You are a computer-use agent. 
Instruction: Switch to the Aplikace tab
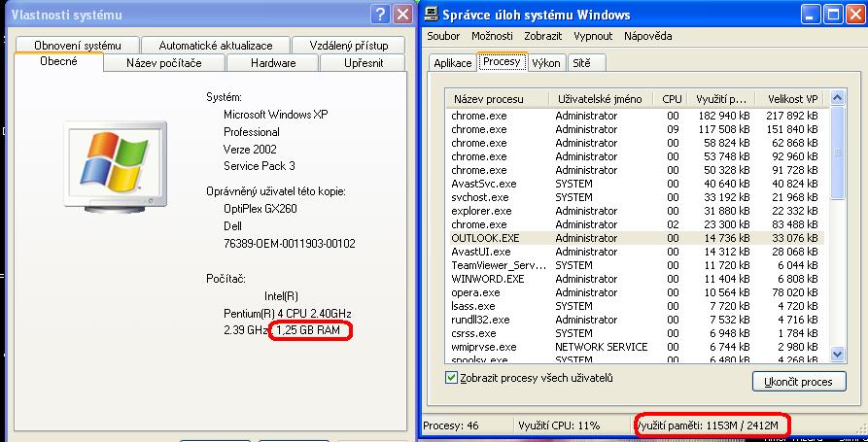tap(452, 63)
